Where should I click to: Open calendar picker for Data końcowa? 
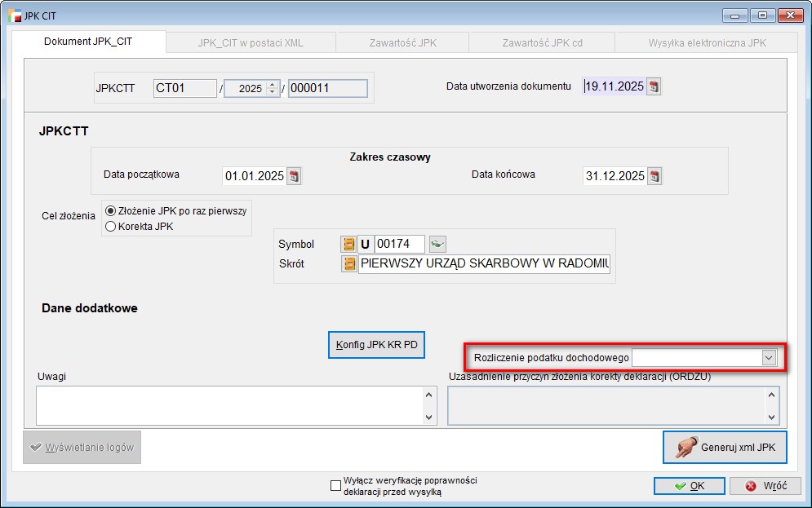(654, 176)
